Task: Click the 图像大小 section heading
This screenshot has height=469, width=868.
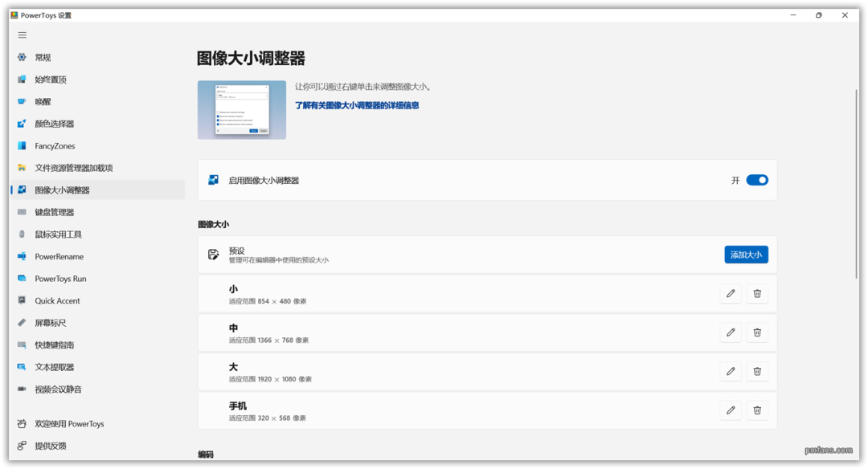Action: (x=213, y=224)
